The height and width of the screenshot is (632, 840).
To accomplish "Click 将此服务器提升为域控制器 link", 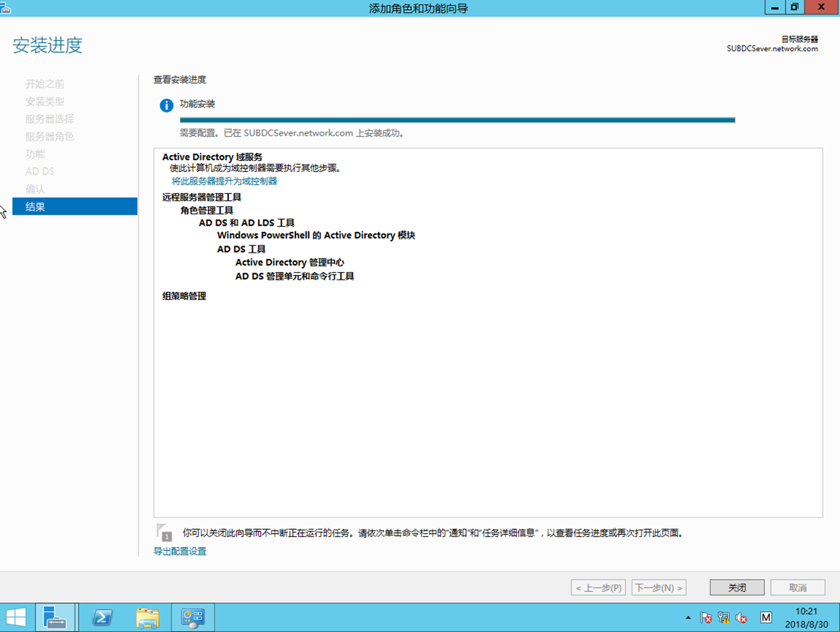I will (x=224, y=181).
